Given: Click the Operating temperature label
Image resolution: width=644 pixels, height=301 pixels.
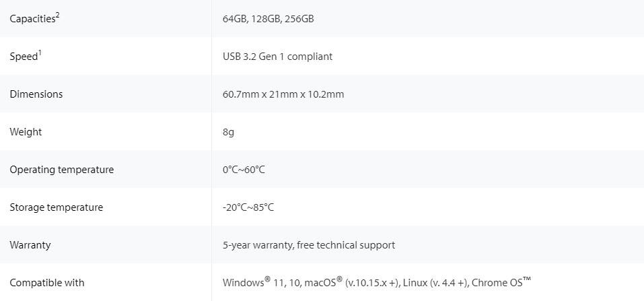Looking at the screenshot, I should point(62,170).
